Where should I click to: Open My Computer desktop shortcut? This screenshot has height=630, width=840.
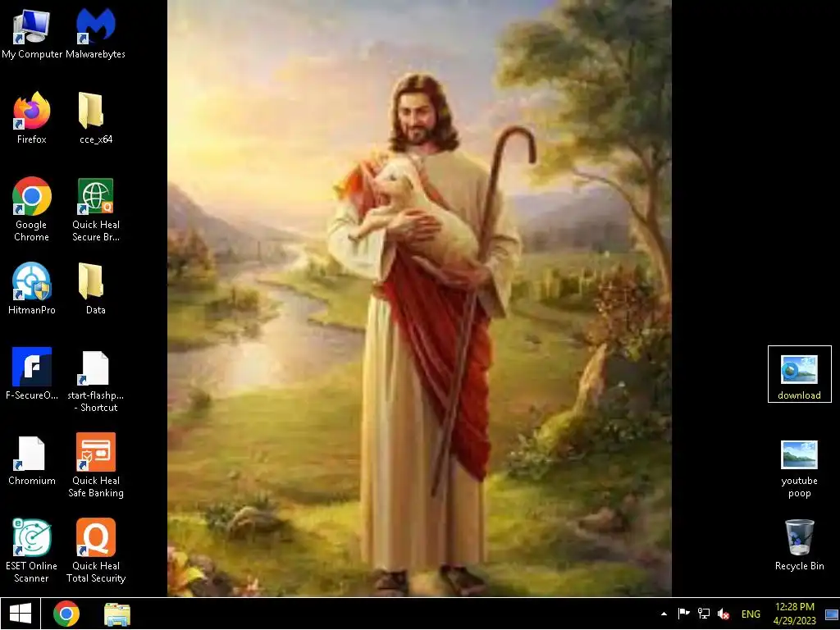32,32
